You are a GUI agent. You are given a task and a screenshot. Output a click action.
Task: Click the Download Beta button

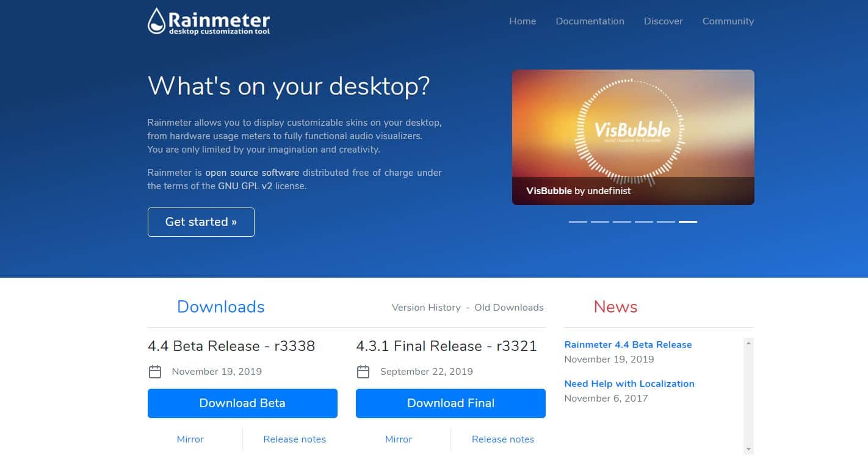pyautogui.click(x=242, y=403)
